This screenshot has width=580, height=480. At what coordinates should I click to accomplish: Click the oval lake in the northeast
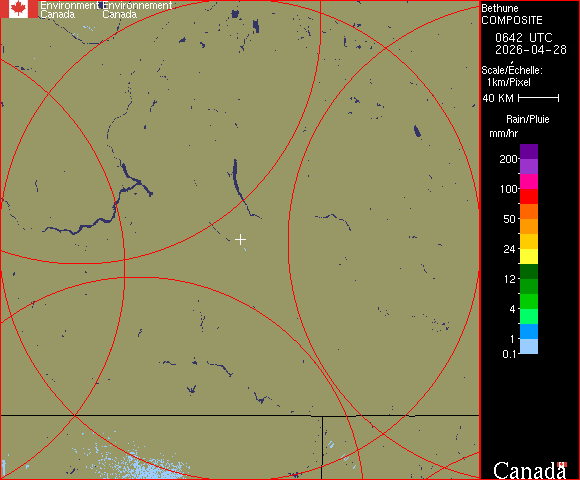(417, 131)
